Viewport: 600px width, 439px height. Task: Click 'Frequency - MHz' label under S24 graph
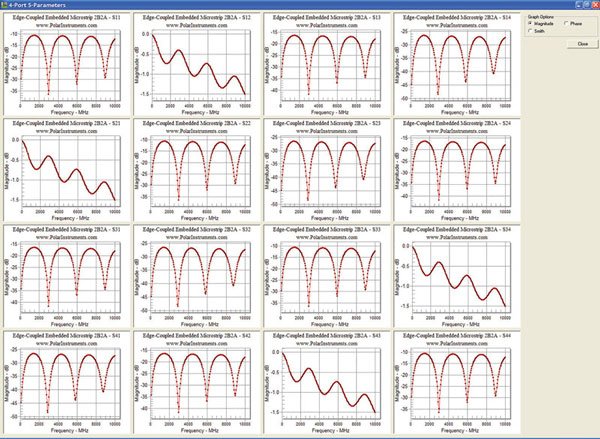coord(460,218)
